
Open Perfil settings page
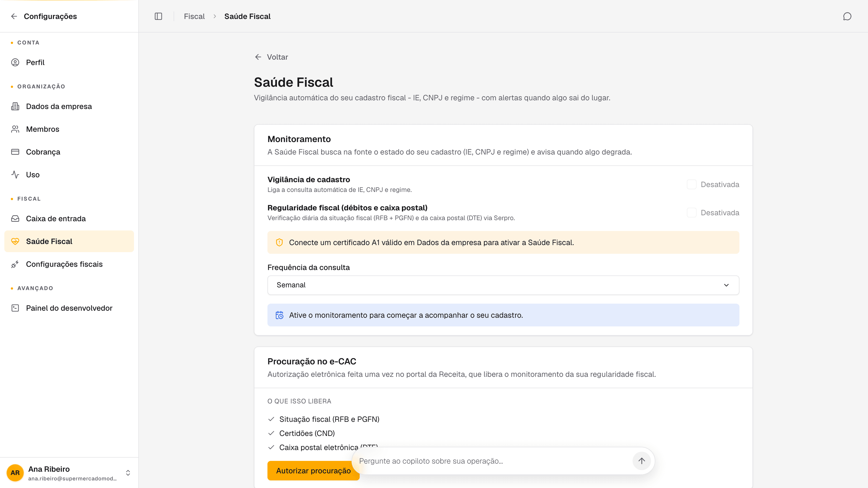69,62
